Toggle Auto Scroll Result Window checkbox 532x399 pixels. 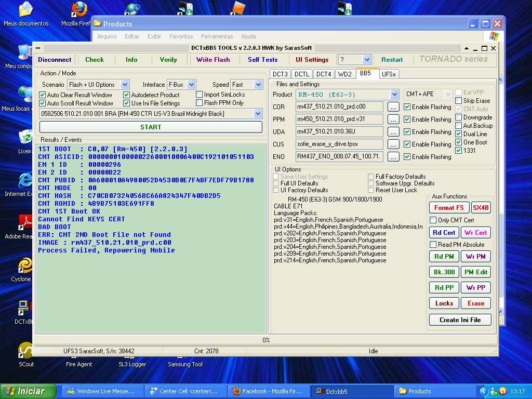point(43,103)
